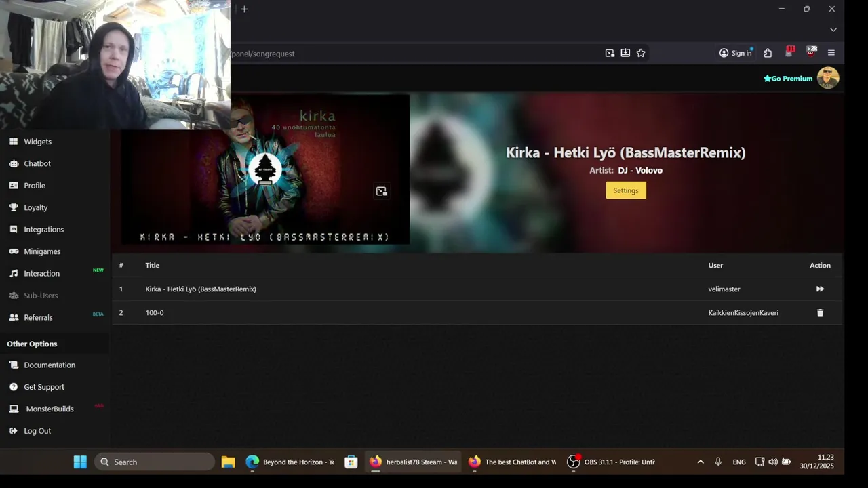Open Microsoft Store from taskbar
Screen dimensions: 868x488
pyautogui.click(x=351, y=462)
